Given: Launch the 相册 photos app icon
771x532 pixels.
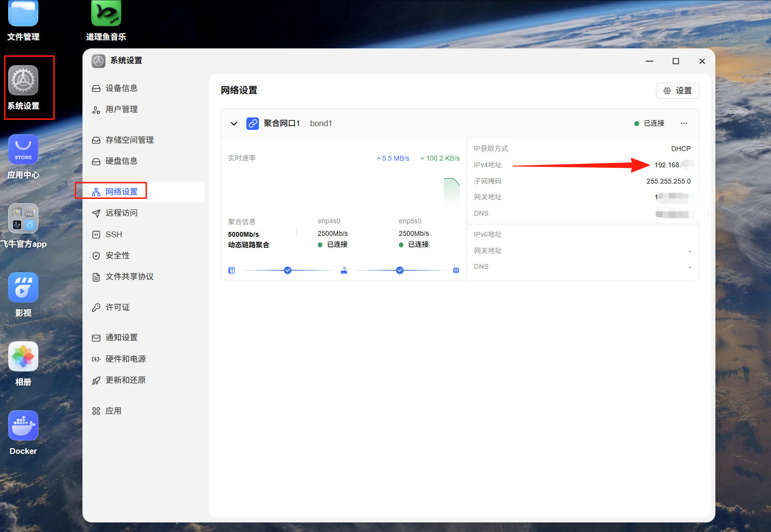Looking at the screenshot, I should tap(23, 357).
